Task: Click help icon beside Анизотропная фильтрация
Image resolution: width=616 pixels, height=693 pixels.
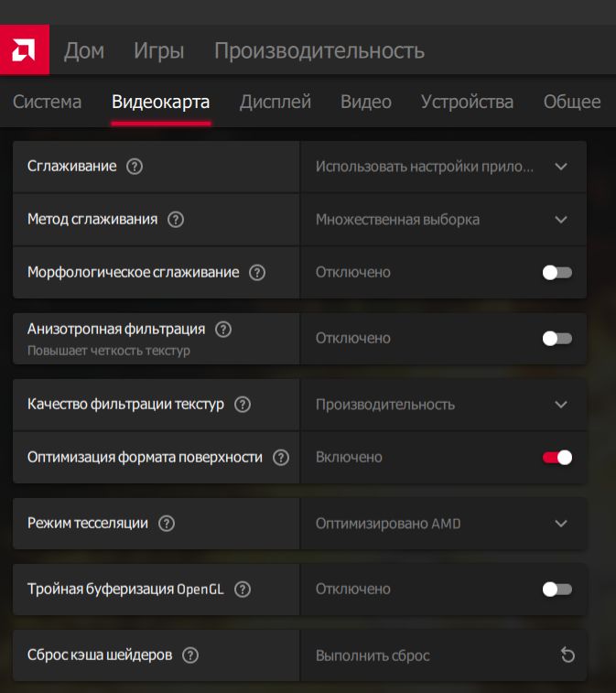Action: click(x=223, y=329)
